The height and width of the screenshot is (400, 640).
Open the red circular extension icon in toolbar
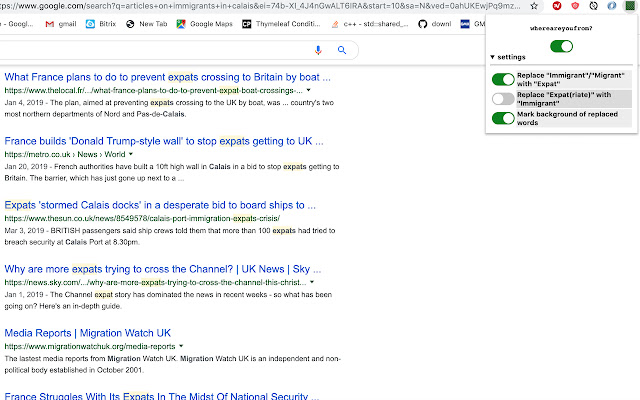[556, 6]
